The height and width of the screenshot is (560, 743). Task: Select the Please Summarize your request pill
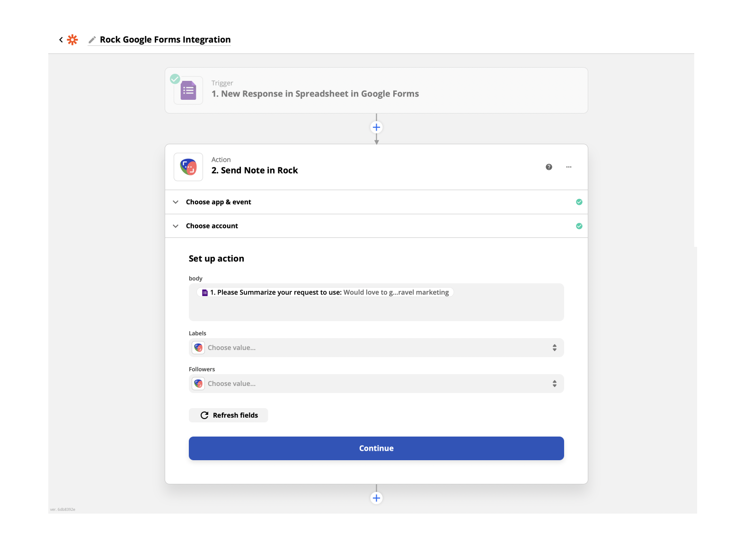click(x=325, y=292)
